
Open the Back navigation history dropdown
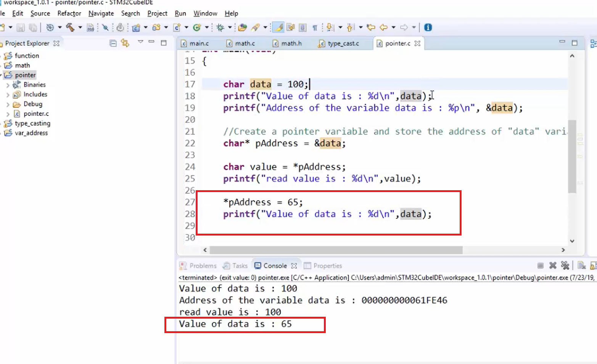(x=393, y=27)
